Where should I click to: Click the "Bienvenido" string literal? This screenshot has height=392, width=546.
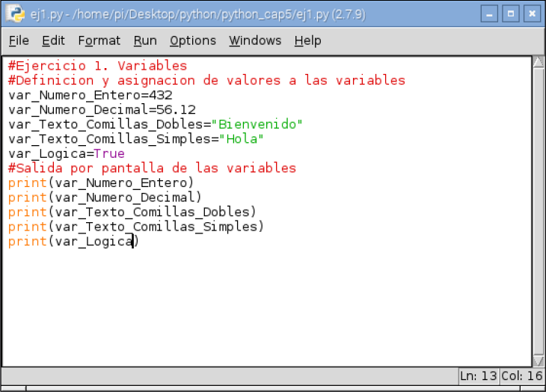pos(257,124)
